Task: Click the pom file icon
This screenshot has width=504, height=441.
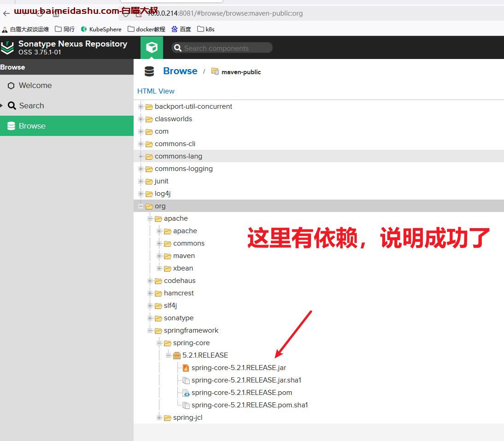Action: tap(186, 393)
